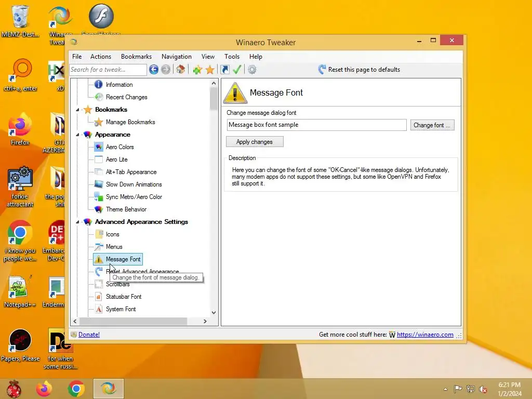Click the Search for a tweak field
532x399 pixels.
(x=108, y=70)
